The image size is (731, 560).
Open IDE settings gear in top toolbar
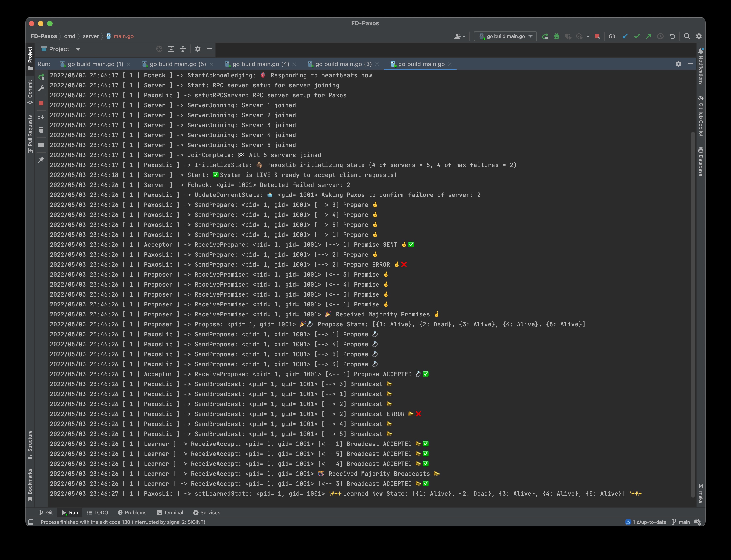tap(699, 36)
